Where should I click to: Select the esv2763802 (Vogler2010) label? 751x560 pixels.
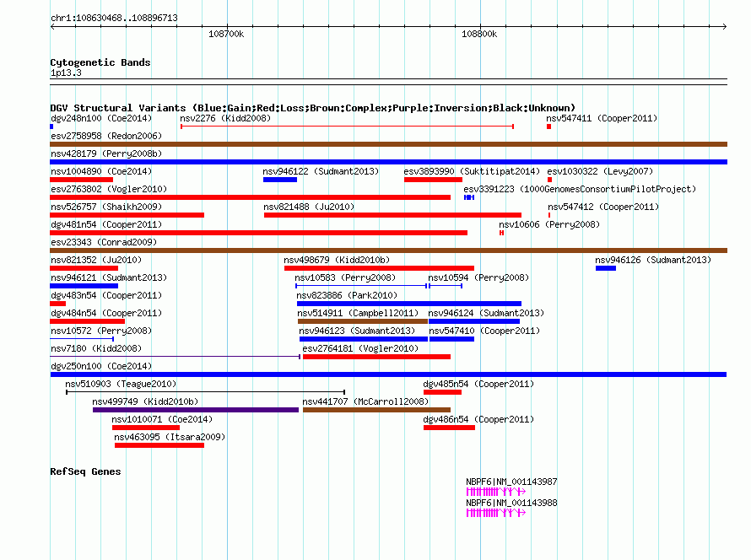click(109, 189)
